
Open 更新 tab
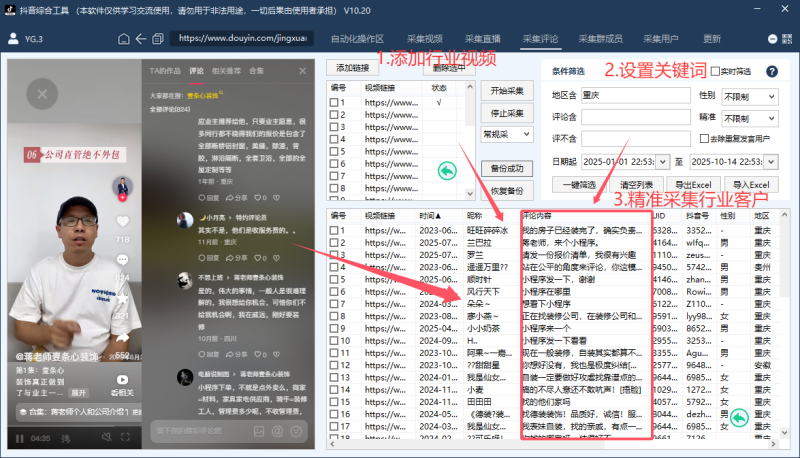pyautogui.click(x=712, y=39)
